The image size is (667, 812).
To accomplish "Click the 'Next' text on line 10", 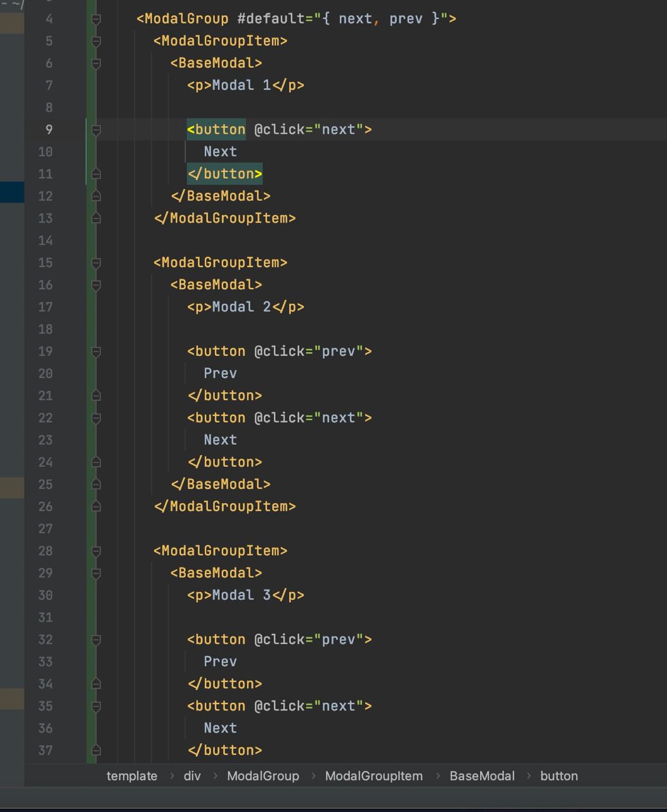I will point(220,152).
